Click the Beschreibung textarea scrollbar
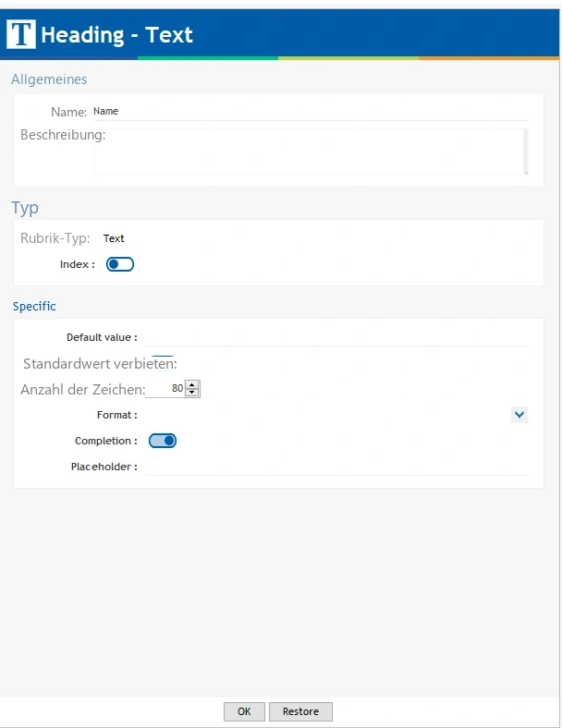This screenshot has width=562, height=728. 526,152
